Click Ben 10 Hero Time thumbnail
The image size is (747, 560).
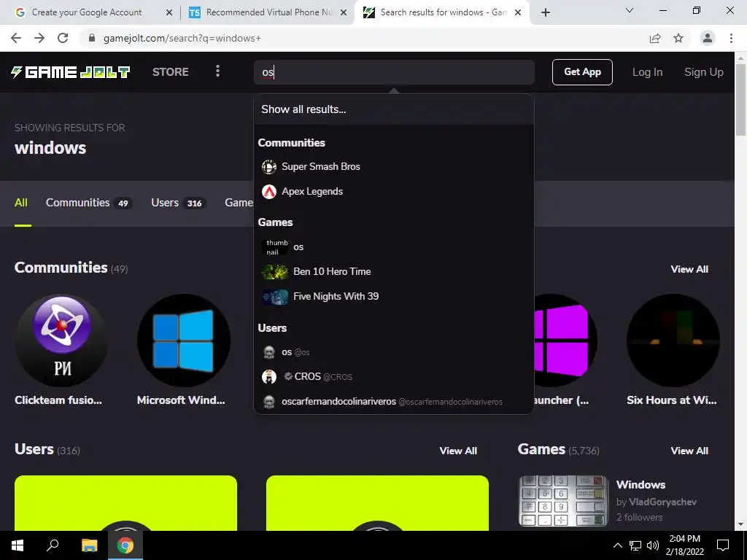pos(275,272)
